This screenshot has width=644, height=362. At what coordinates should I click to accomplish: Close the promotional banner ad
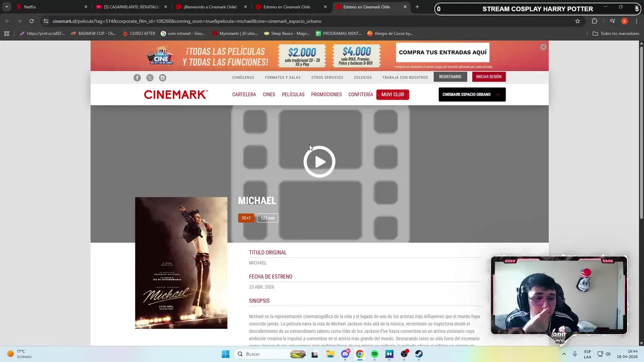tap(543, 47)
